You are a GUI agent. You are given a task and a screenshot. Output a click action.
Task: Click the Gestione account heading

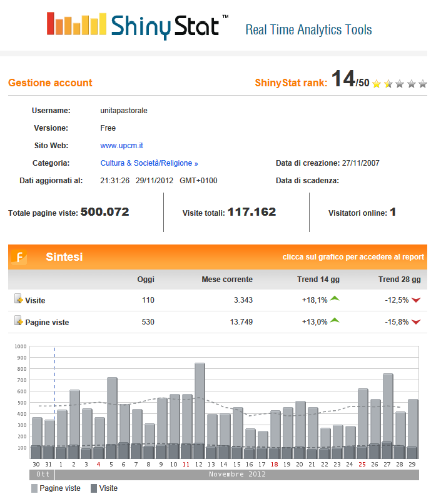point(50,83)
